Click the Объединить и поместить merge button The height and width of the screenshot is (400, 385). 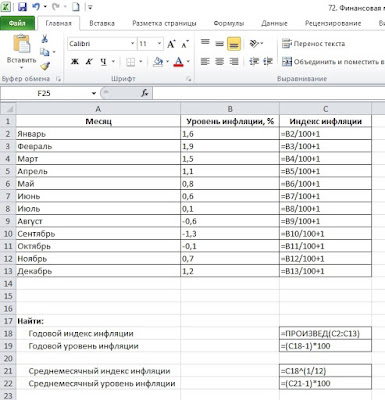[333, 62]
